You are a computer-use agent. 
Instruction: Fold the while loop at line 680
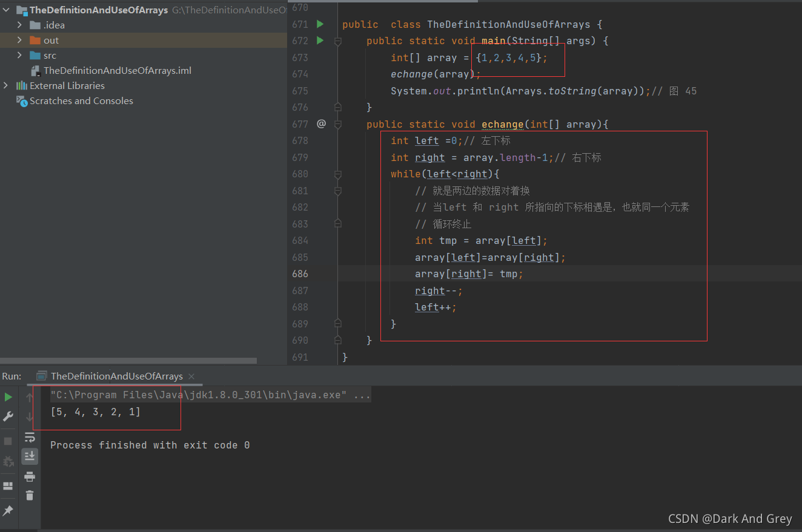[x=338, y=174]
